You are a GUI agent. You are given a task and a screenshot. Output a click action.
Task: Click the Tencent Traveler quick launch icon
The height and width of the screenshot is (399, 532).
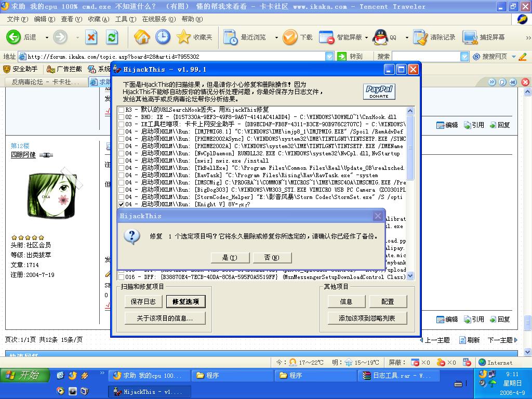[x=73, y=375]
